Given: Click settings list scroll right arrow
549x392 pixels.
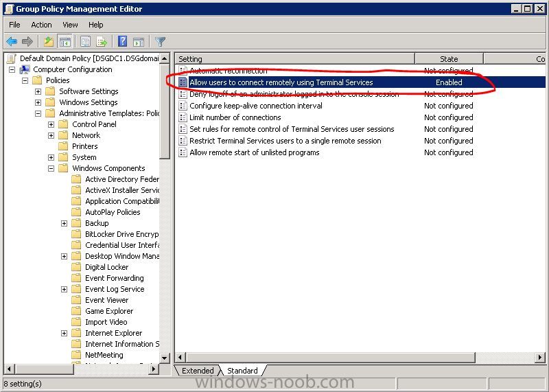Looking at the screenshot, I should tap(540, 357).
